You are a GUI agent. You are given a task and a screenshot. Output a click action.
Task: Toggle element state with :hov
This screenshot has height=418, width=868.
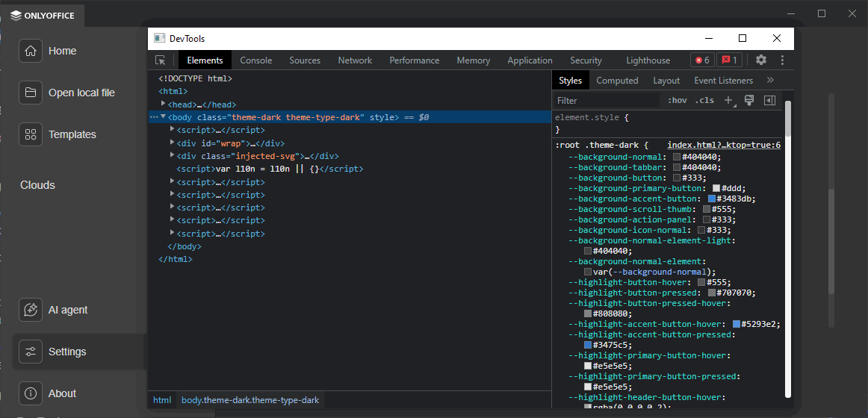click(677, 100)
